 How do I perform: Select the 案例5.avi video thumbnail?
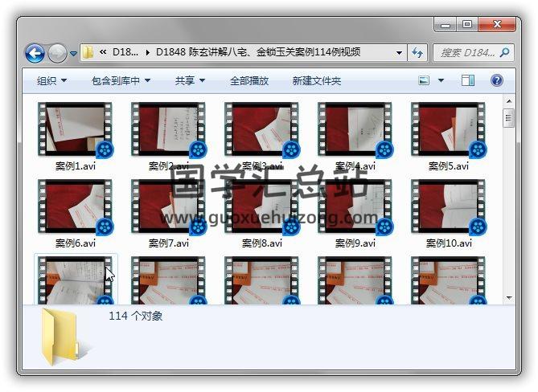(x=449, y=129)
